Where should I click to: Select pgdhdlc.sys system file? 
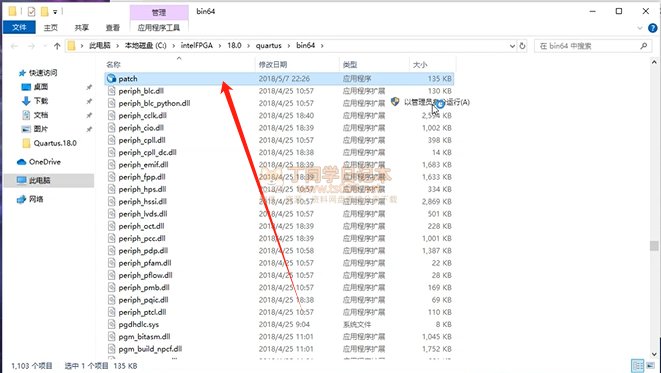click(139, 324)
